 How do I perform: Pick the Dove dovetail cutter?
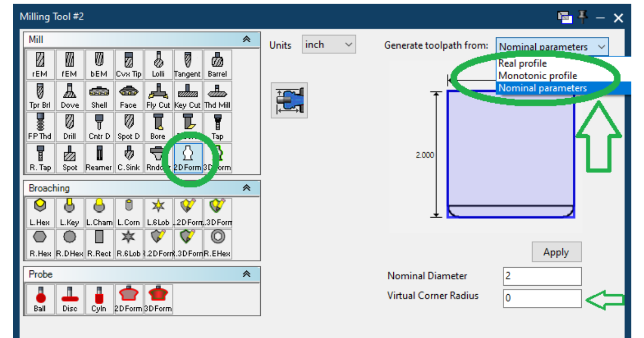(x=70, y=96)
